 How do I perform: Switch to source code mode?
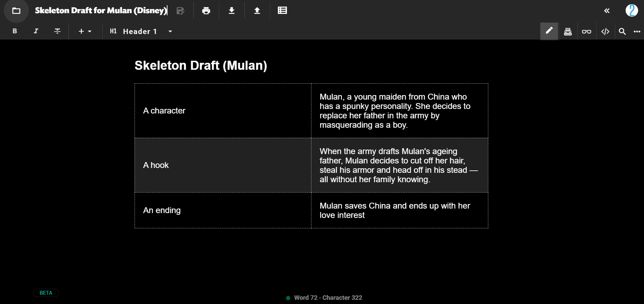click(x=605, y=32)
